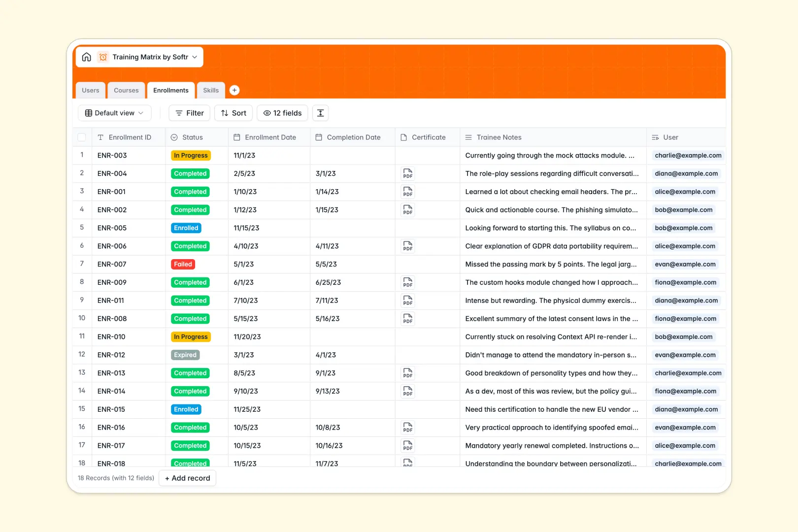Click the home icon in the title bar
The width and height of the screenshot is (798, 532).
point(86,57)
